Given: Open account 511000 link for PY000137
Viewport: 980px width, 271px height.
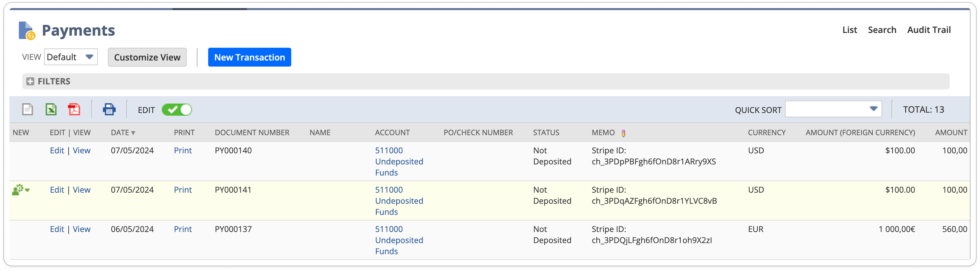Looking at the screenshot, I should click(399, 240).
